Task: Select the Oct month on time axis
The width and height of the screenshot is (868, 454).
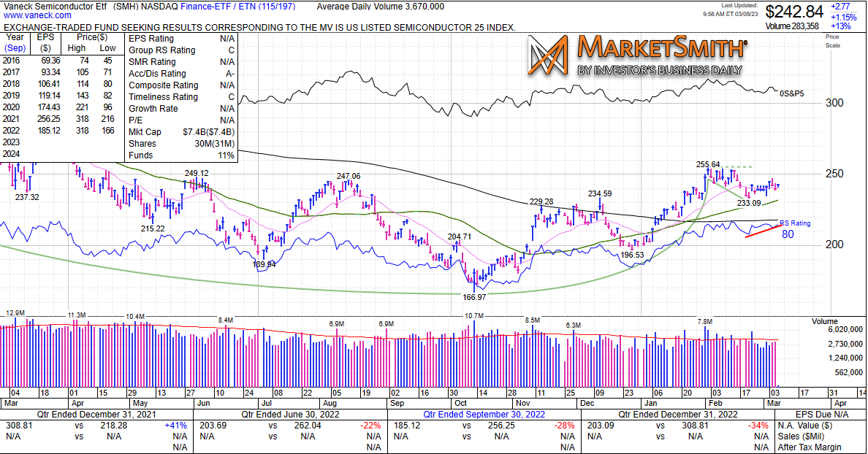Action: coord(460,403)
